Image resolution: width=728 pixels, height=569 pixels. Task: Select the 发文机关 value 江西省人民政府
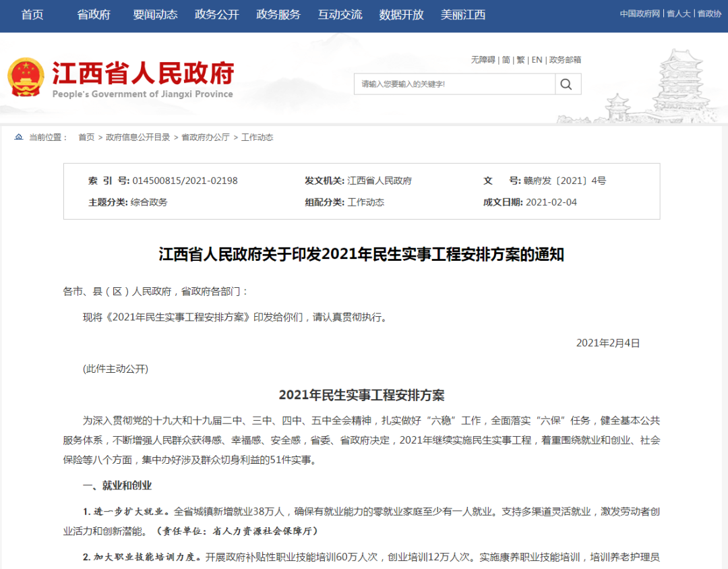380,181
